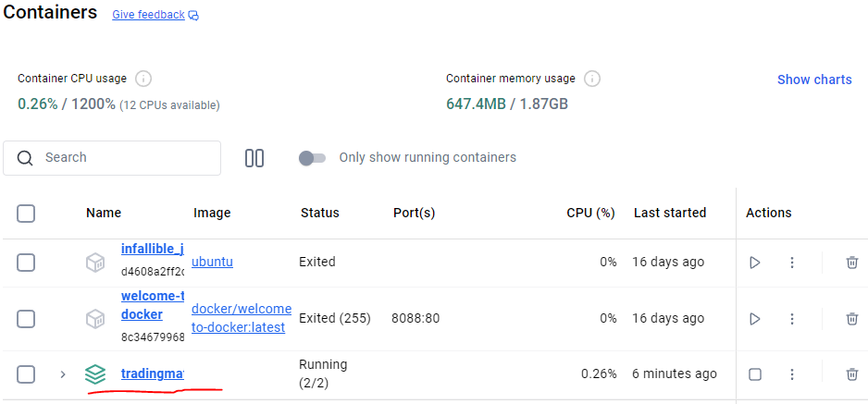Expand the tradingma stack row chevron
Screen dimensions: 868x404
point(63,374)
